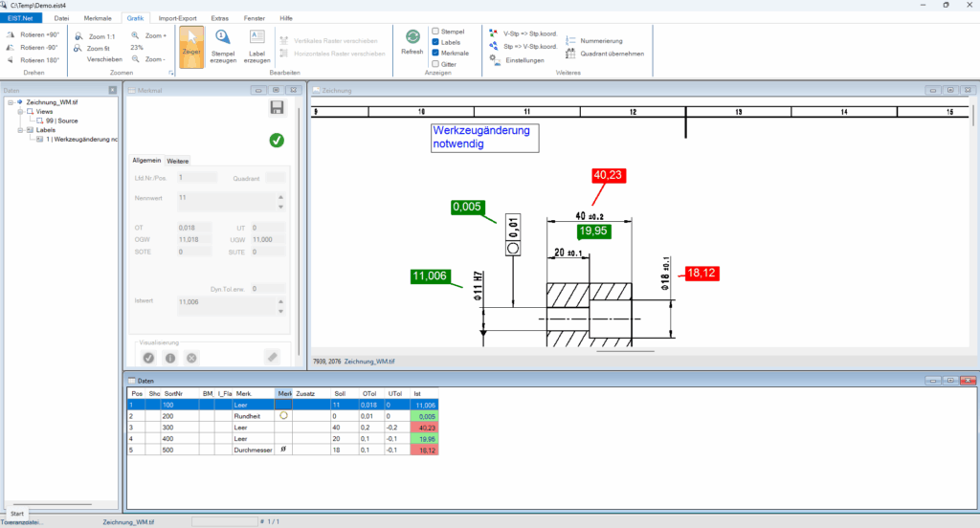Convert Stp to V-Stp.koord.
This screenshot has width=980, height=528.
(x=523, y=46)
